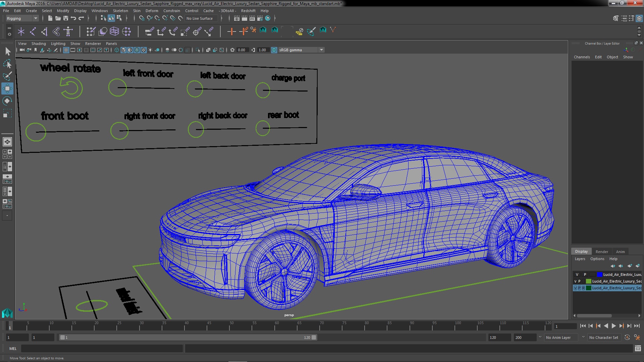Click the Snap to grids icon
Image resolution: width=644 pixels, height=362 pixels.
pos(142,18)
